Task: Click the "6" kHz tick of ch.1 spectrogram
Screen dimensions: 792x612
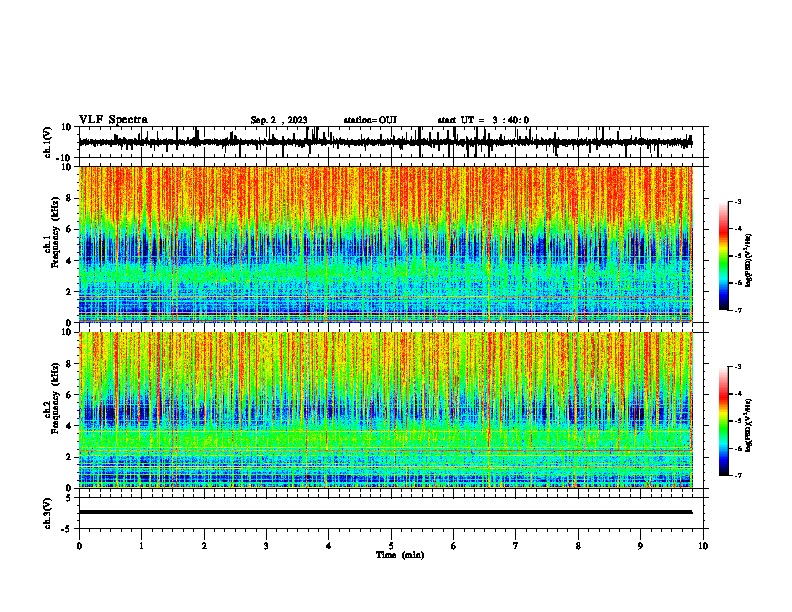Action: 69,229
